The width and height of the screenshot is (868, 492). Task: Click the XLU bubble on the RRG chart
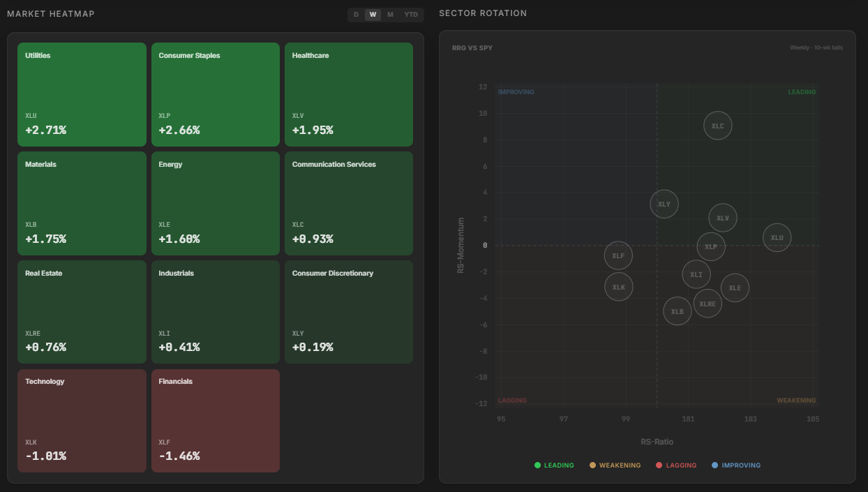pyautogui.click(x=777, y=237)
